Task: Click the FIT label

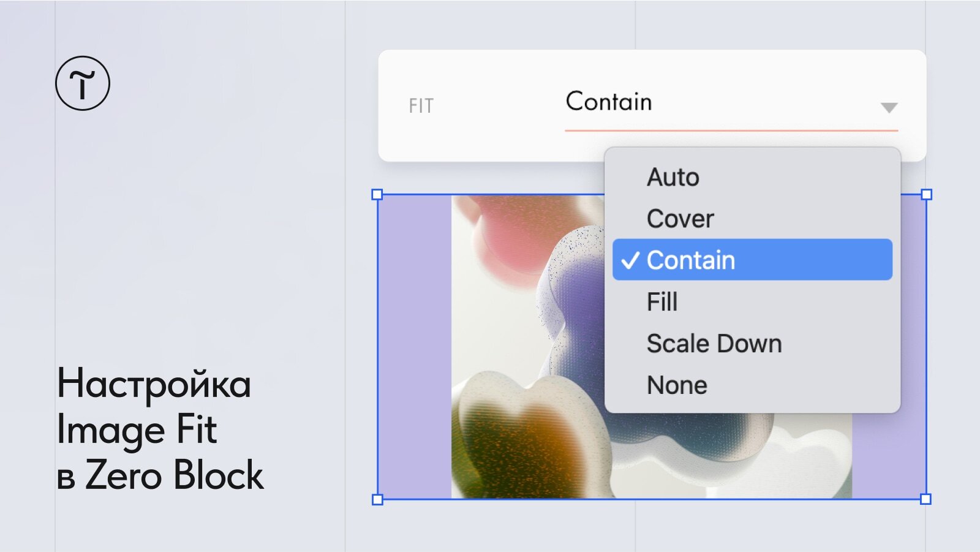Action: pyautogui.click(x=421, y=106)
